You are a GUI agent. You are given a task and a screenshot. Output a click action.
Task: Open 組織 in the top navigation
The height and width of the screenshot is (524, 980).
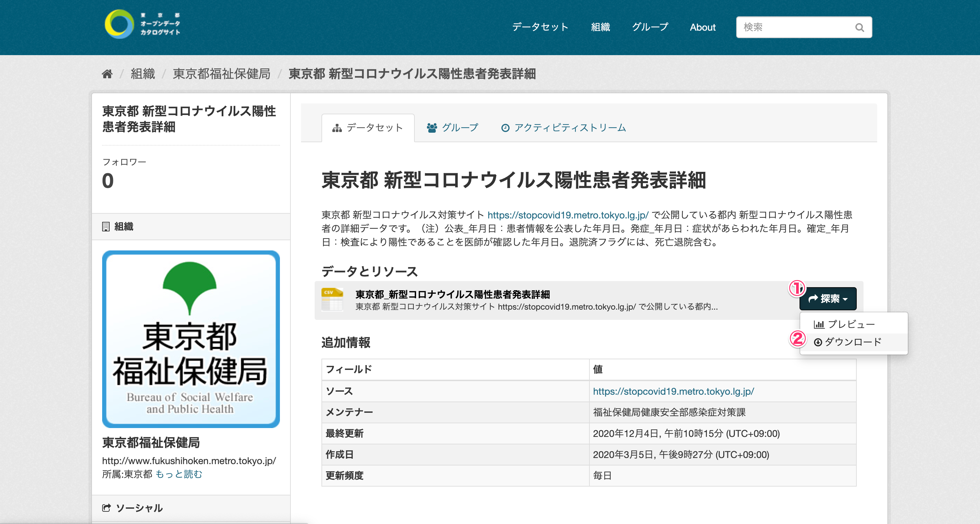[600, 27]
